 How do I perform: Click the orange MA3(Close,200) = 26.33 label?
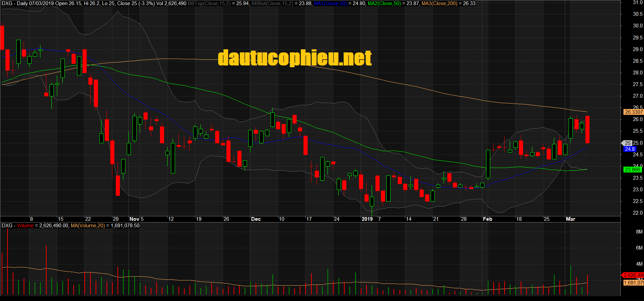(x=448, y=3)
